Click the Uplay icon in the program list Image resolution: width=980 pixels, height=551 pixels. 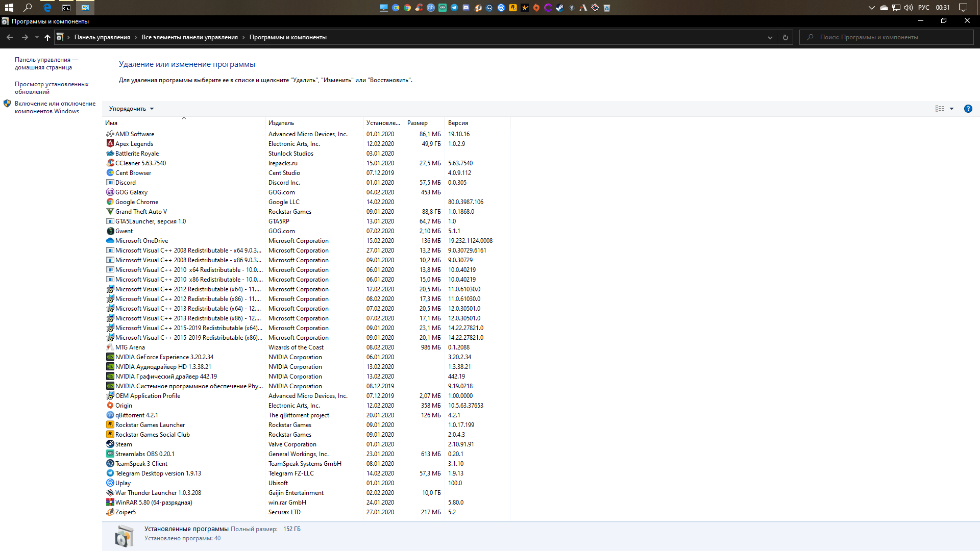[x=110, y=483]
